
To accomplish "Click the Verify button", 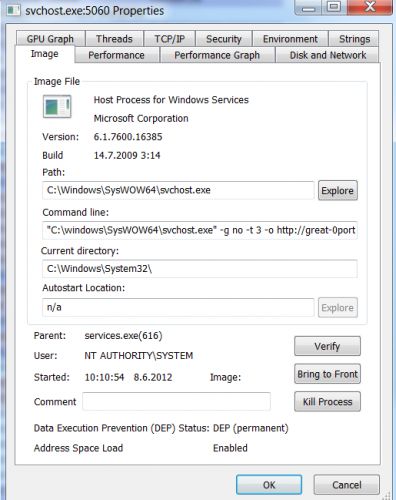I will pos(327,346).
